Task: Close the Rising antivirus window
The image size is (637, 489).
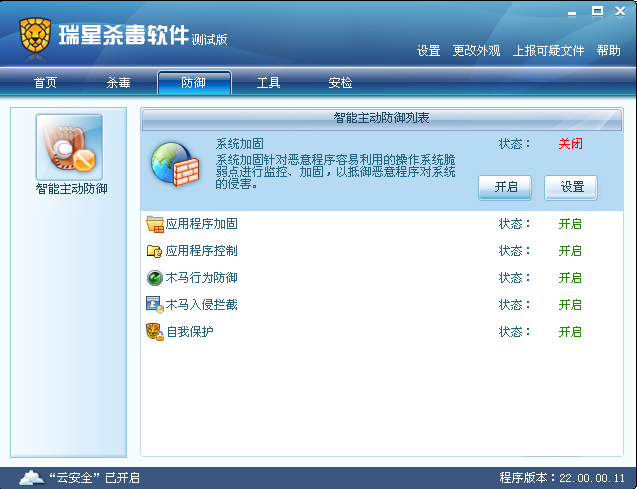Action: (620, 11)
